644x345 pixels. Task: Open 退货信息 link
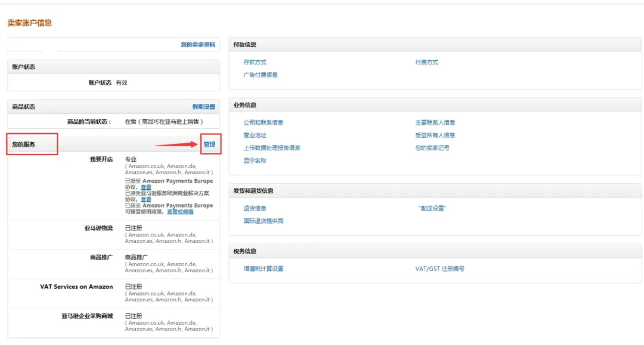pyautogui.click(x=255, y=208)
